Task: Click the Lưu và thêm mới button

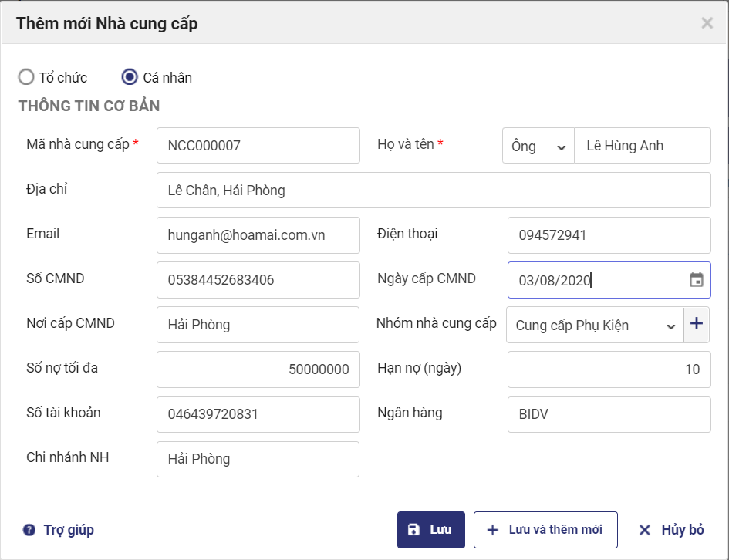Action: click(x=545, y=530)
